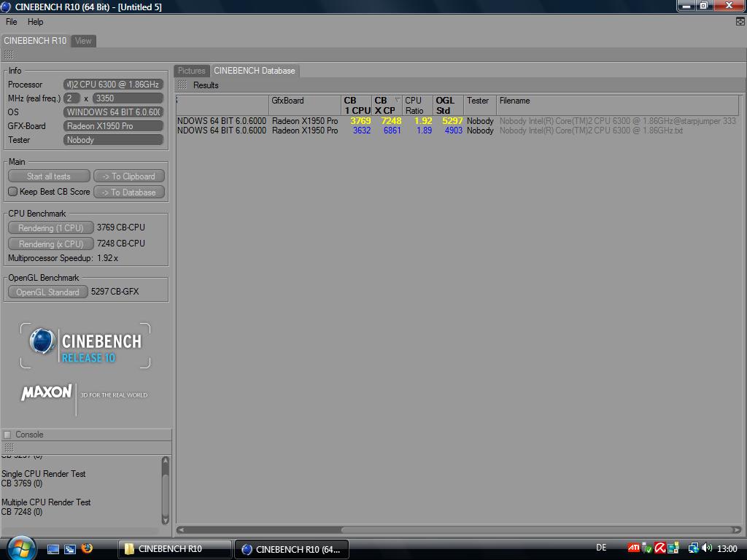The image size is (747, 560).
Task: Click the CB X CPU sort arrow
Action: [x=397, y=100]
